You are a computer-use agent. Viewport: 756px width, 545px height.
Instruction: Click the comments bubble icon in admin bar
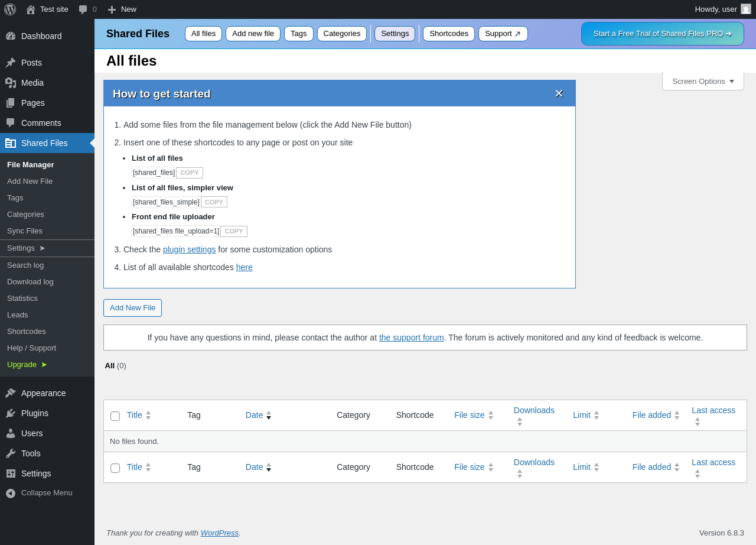pos(83,9)
